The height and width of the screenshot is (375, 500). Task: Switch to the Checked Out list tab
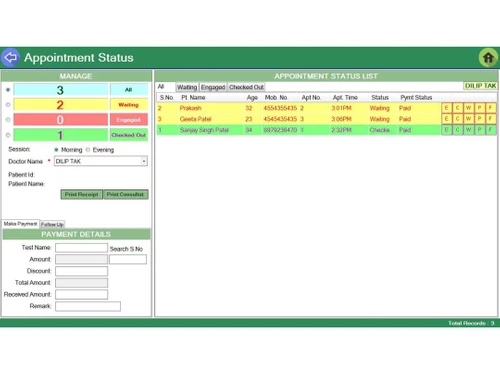pos(246,87)
